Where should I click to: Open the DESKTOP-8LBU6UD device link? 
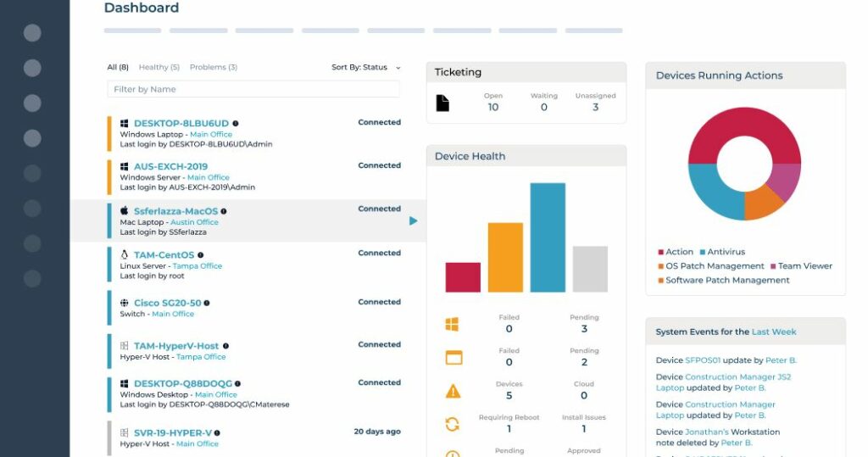(181, 124)
